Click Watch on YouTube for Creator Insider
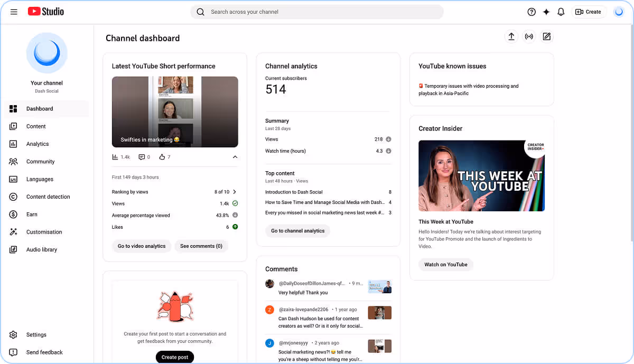The image size is (634, 364). (445, 264)
